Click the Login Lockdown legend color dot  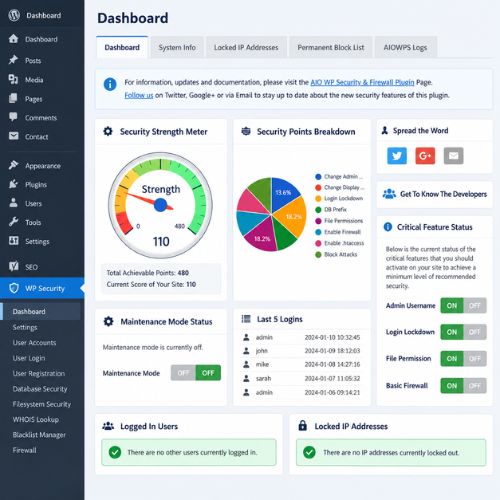pos(318,199)
